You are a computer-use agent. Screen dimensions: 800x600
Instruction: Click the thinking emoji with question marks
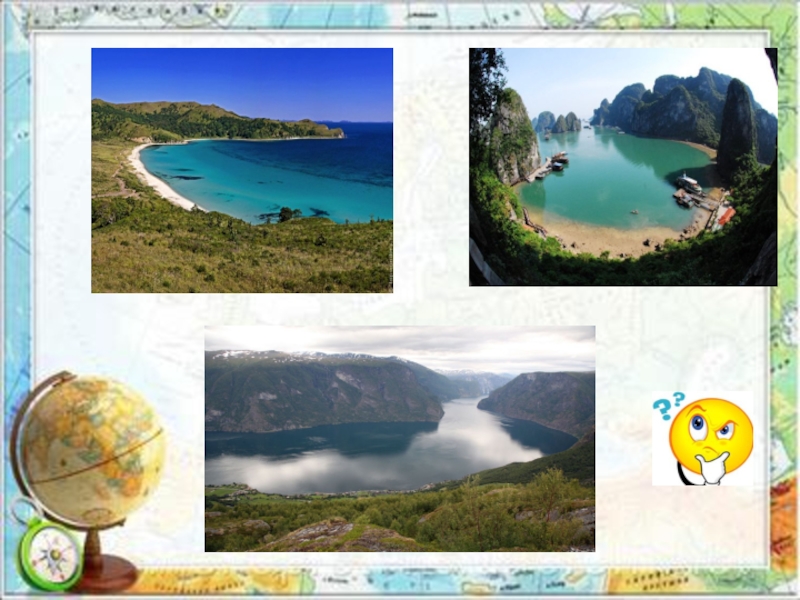pyautogui.click(x=703, y=438)
